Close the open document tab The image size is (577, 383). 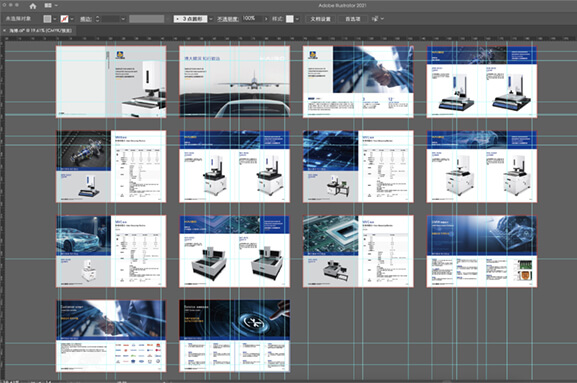click(4, 31)
